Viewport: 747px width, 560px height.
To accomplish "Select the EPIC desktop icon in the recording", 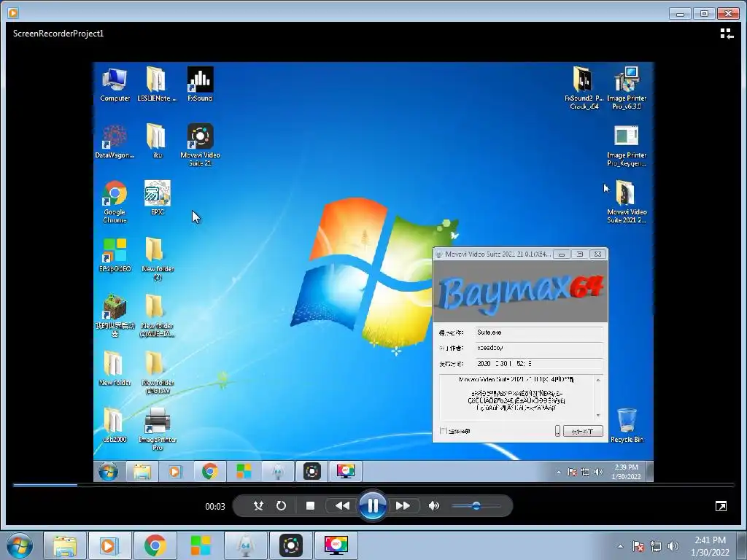I will [158, 198].
